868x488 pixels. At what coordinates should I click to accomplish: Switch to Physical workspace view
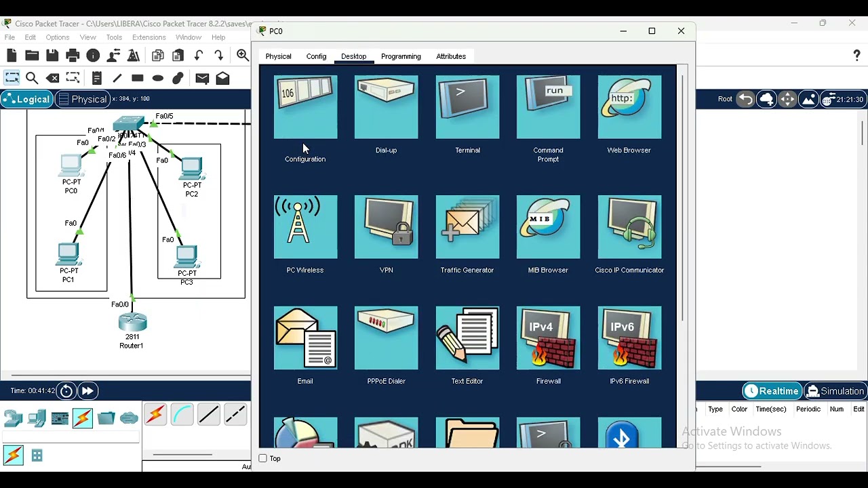(83, 100)
